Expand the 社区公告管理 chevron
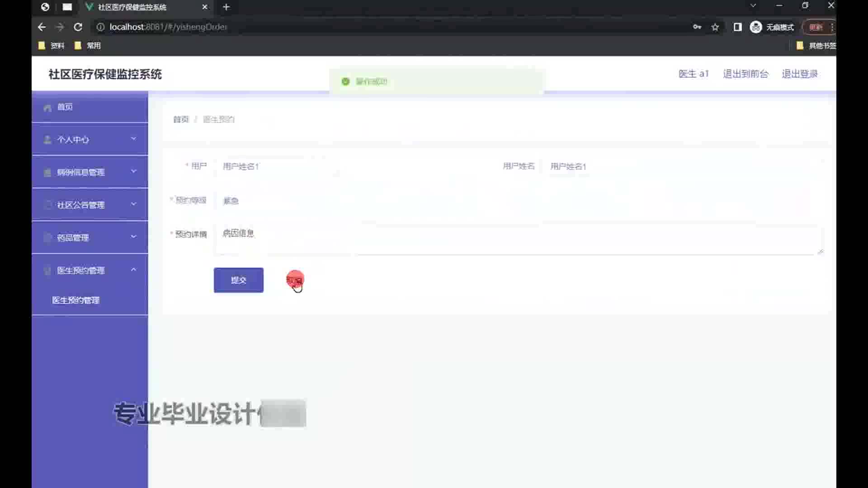The width and height of the screenshot is (868, 488). click(133, 204)
